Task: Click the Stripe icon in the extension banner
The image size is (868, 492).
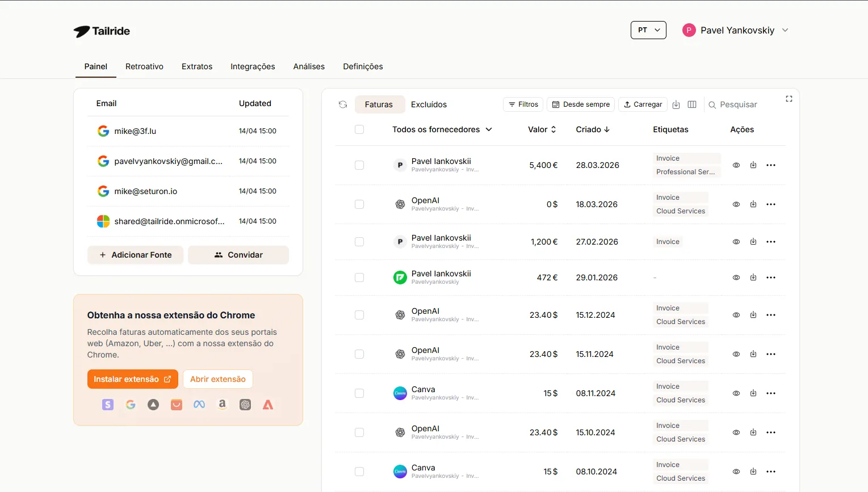Action: click(x=107, y=405)
